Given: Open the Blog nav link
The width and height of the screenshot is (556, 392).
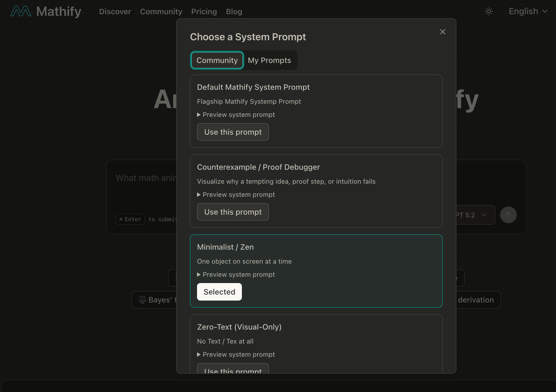Looking at the screenshot, I should point(234,11).
